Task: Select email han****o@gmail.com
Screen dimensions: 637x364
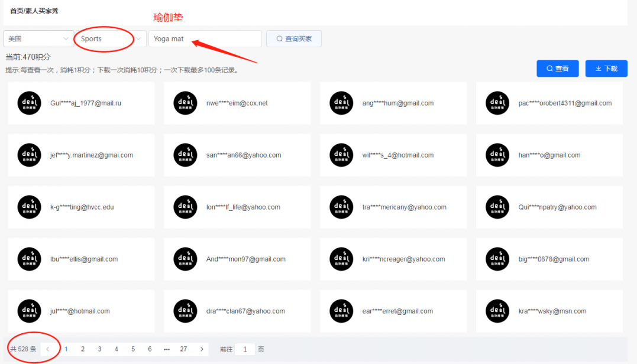Action: (549, 155)
